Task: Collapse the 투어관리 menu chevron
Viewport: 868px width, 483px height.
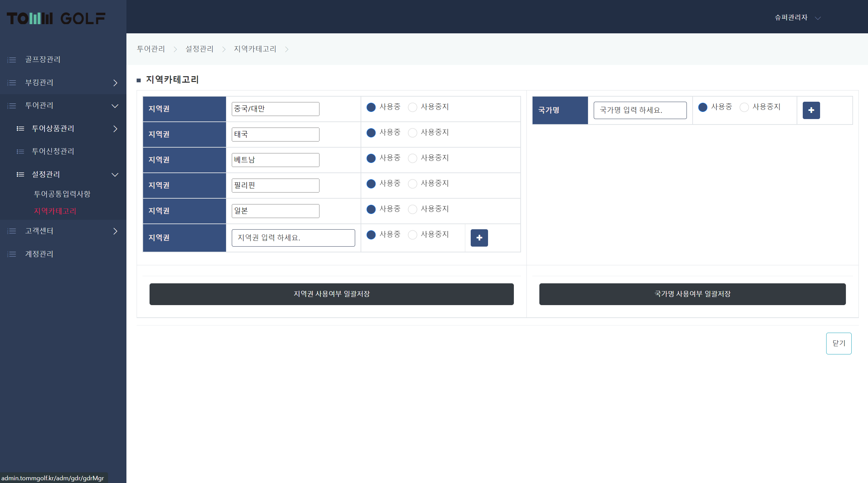Action: click(x=115, y=106)
